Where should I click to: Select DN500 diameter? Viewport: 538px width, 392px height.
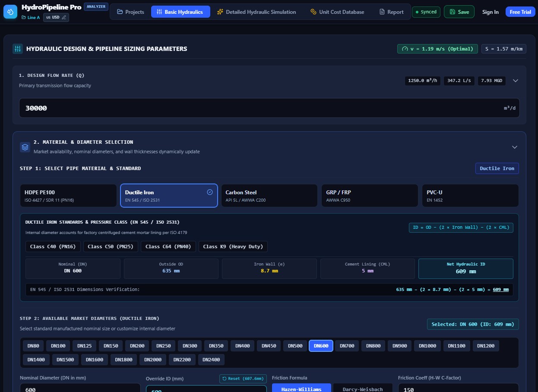pos(295,346)
